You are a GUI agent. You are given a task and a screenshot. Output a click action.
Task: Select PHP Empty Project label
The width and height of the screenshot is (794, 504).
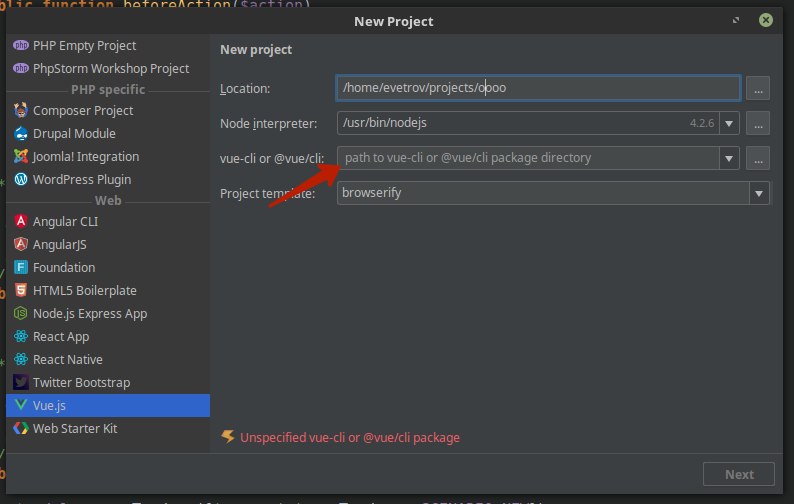pyautogui.click(x=85, y=46)
